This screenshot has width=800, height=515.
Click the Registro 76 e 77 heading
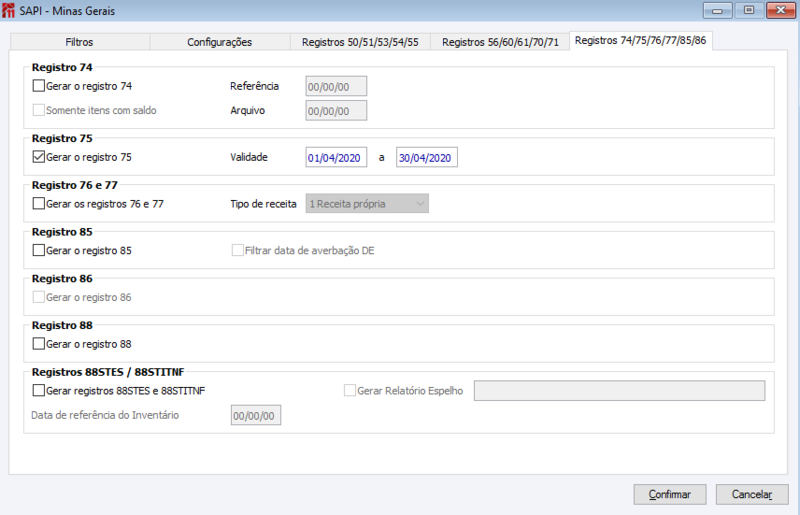pos(74,185)
